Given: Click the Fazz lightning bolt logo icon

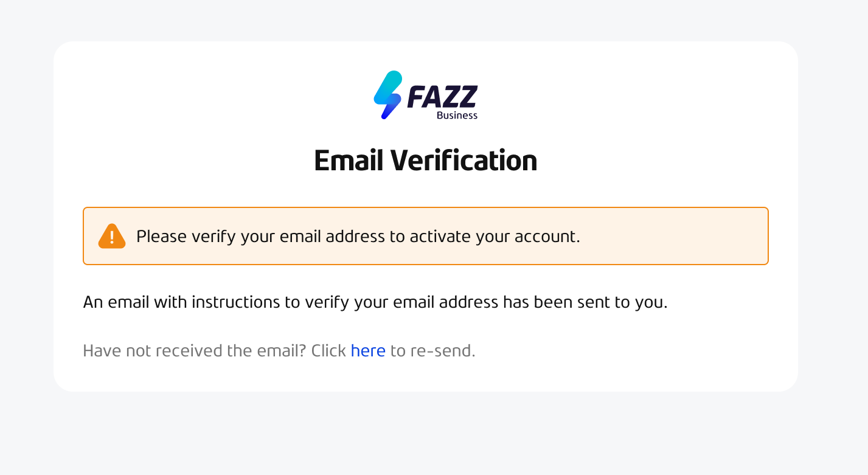Looking at the screenshot, I should pyautogui.click(x=389, y=94).
